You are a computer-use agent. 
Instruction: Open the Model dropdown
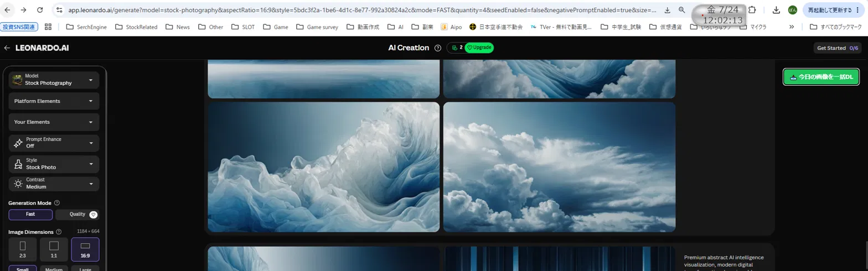coord(54,80)
